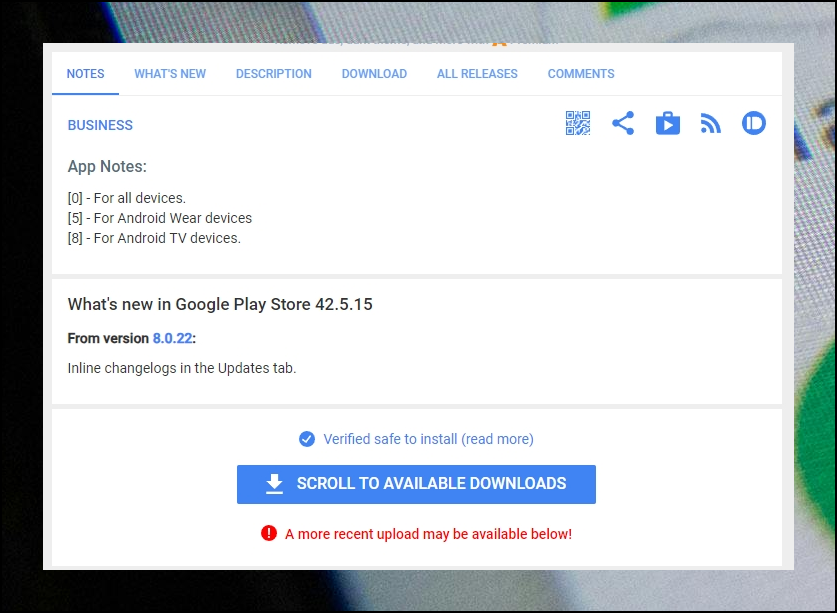Click '[0] - For all devices.' line
This screenshot has height=613, width=837.
[127, 198]
